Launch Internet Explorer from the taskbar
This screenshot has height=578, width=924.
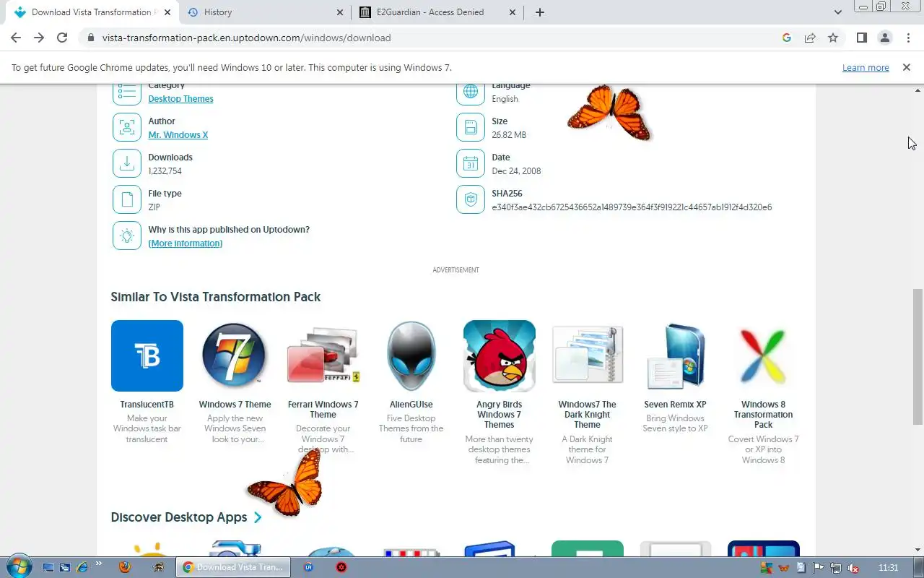[82, 567]
